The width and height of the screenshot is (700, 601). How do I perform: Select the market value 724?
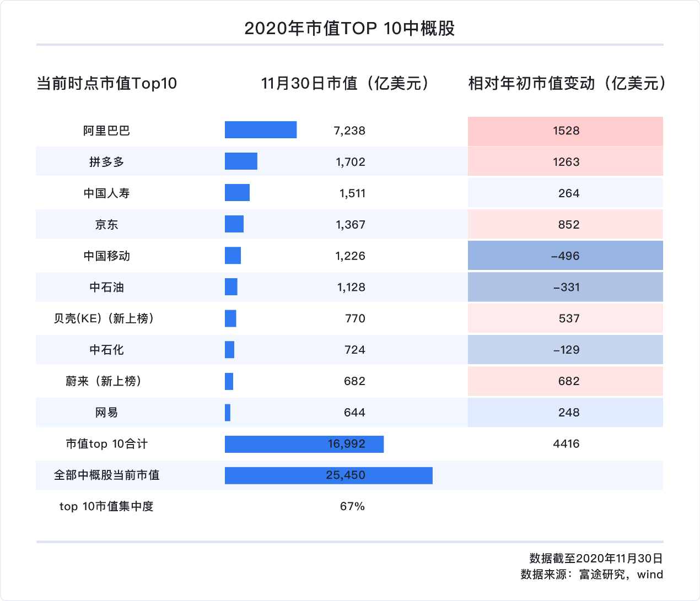[355, 350]
